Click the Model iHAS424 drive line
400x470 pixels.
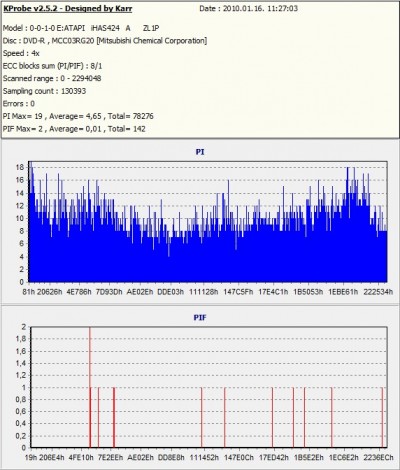81,28
